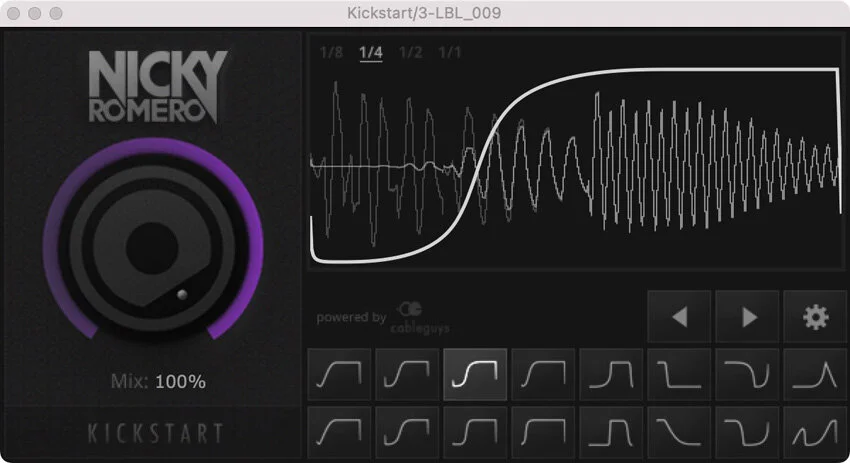Close the Kickstart plugin window
The height and width of the screenshot is (463, 850).
click(14, 13)
